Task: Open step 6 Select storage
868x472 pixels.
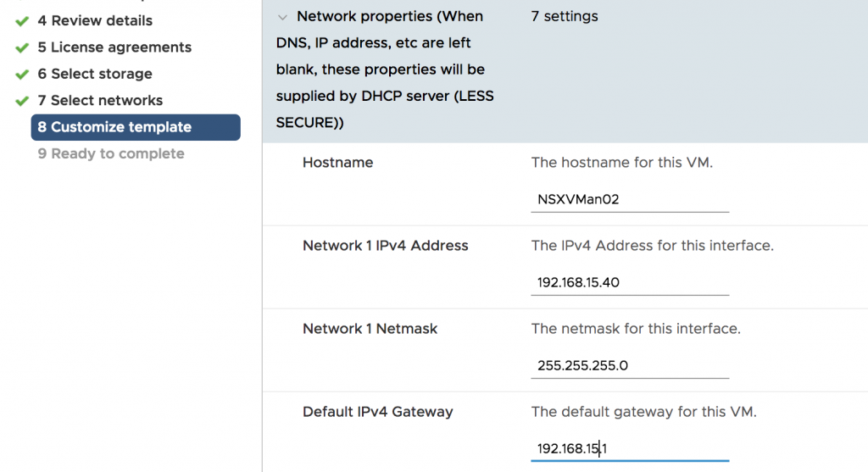Action: click(x=95, y=74)
